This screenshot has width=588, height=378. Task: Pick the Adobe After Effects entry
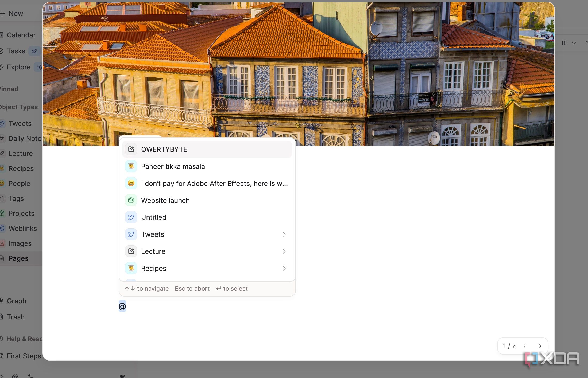click(207, 183)
